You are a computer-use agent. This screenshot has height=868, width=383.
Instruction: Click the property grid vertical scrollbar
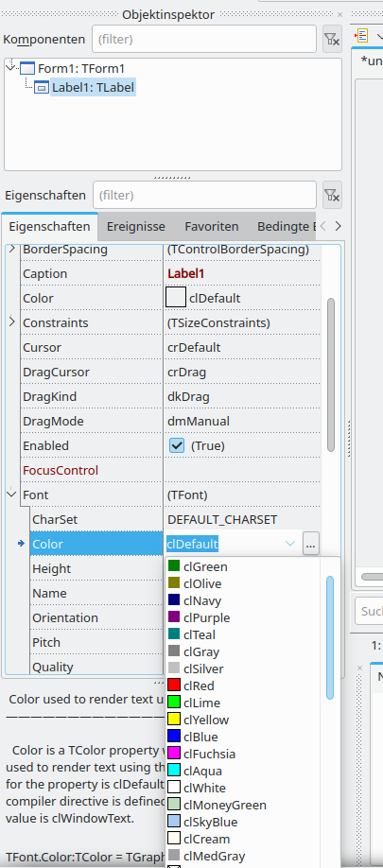pyautogui.click(x=331, y=374)
